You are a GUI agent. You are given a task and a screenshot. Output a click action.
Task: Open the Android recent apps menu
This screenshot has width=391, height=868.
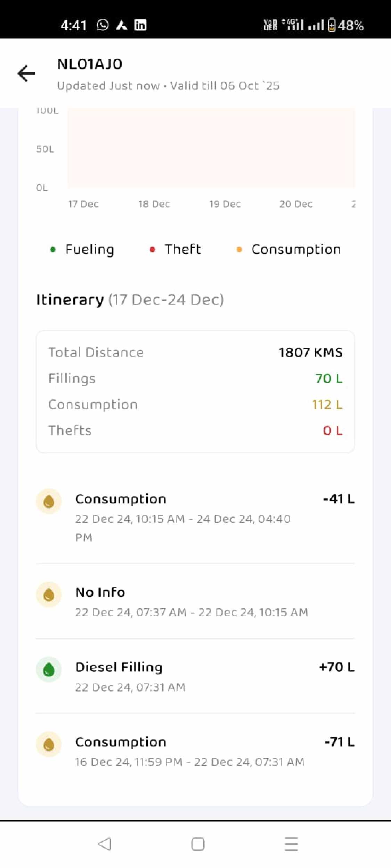click(x=291, y=844)
